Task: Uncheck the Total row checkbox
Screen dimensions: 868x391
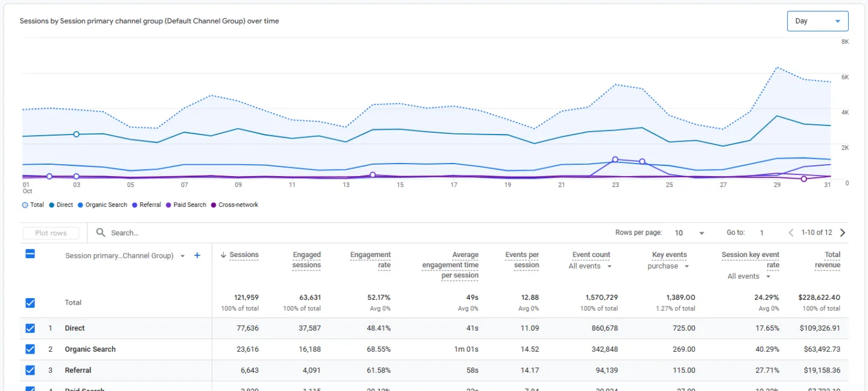Action: pos(30,302)
